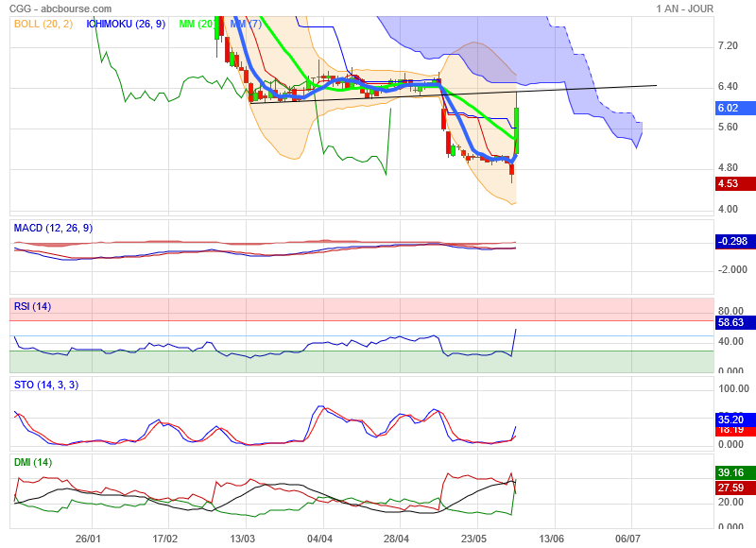Screen dimensions: 756x548
Task: Click the 6.40 price axis value
Action: coord(728,86)
